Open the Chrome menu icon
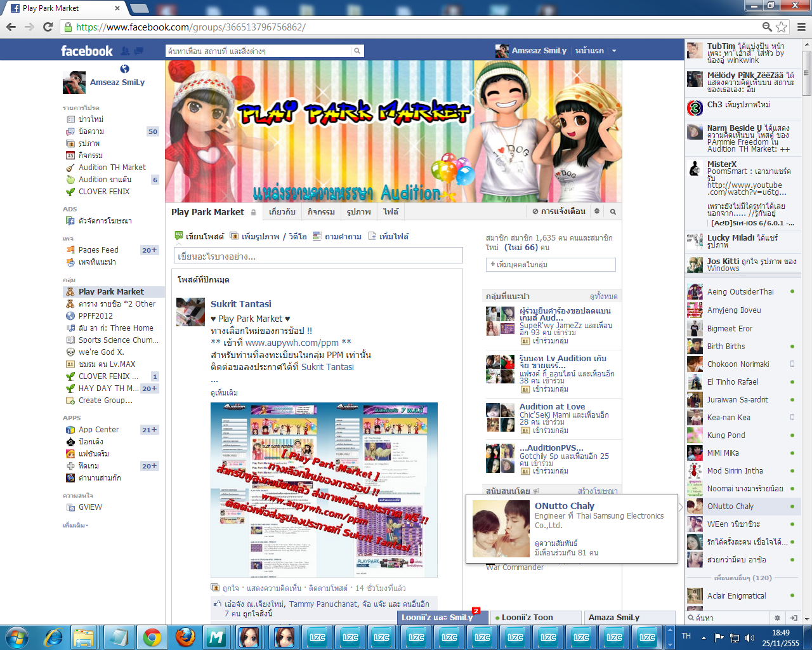 (801, 27)
